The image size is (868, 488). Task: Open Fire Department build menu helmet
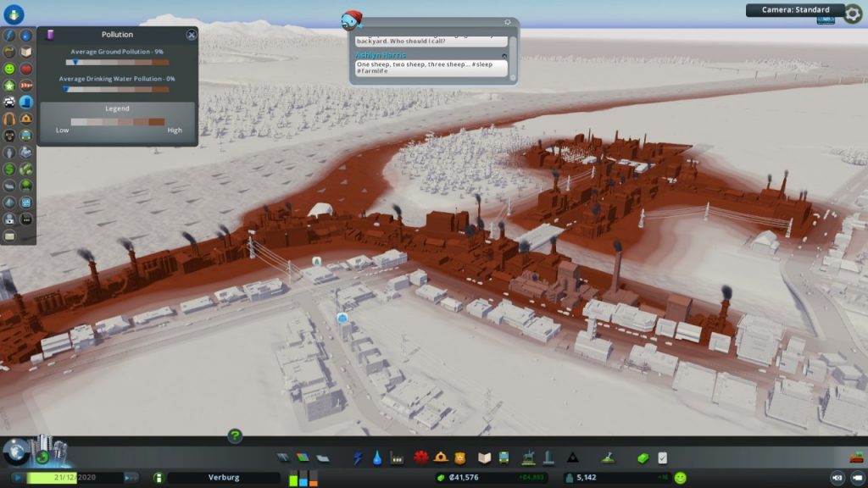(441, 457)
